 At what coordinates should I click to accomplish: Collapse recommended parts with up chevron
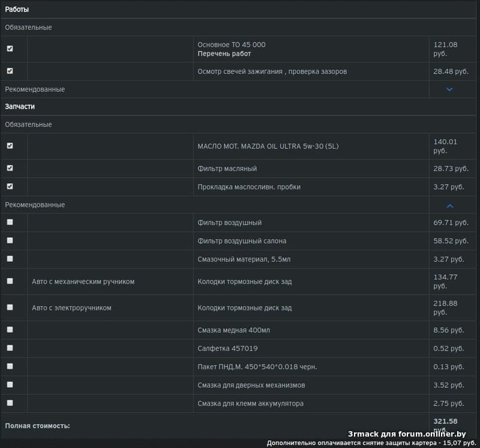click(450, 205)
